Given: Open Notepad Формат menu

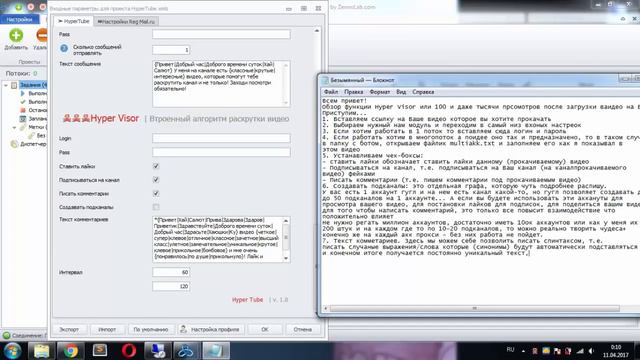Looking at the screenshot, I should (x=380, y=92).
